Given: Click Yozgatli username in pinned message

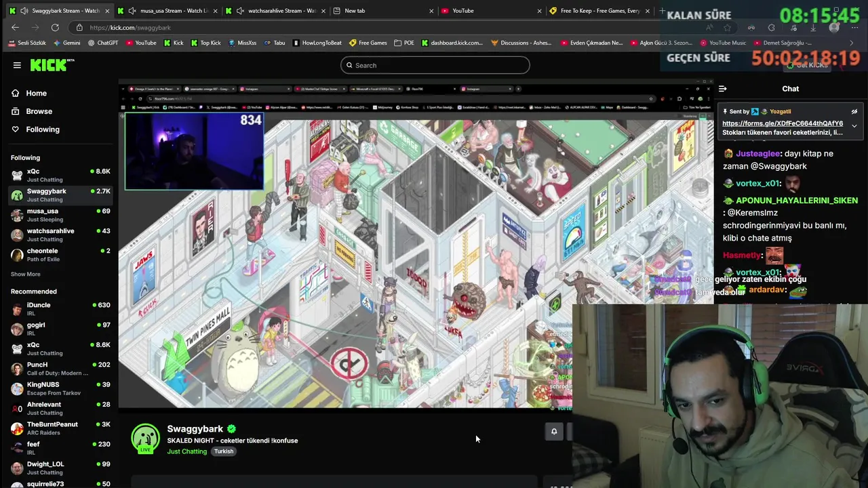Looking at the screenshot, I should (x=781, y=111).
